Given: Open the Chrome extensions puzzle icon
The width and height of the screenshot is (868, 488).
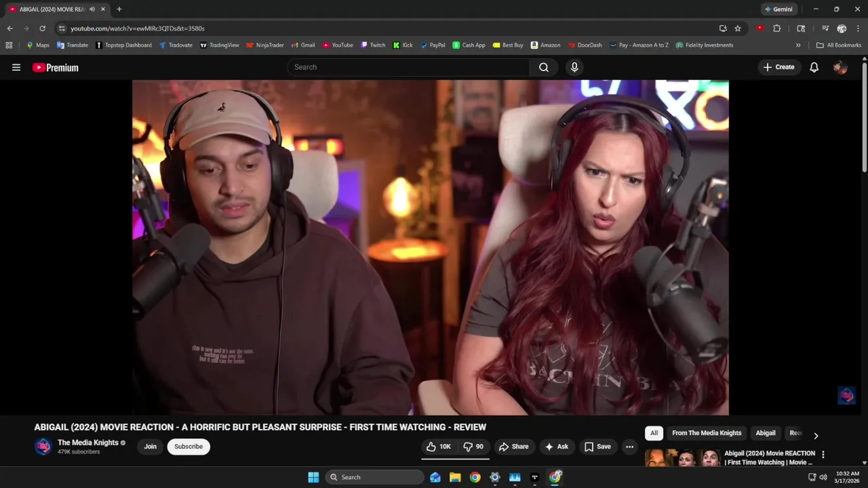Looking at the screenshot, I should (777, 28).
